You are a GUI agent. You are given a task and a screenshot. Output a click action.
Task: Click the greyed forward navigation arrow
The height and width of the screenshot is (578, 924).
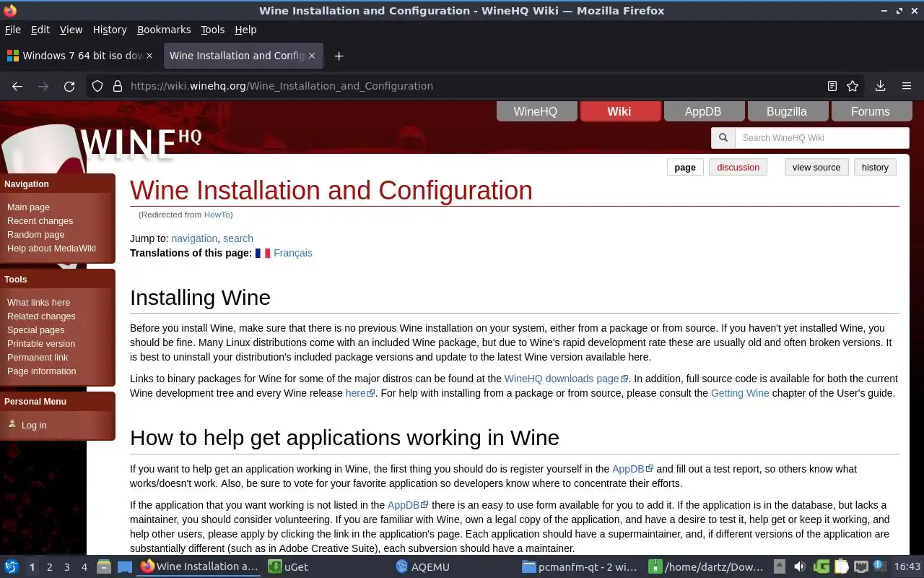click(x=43, y=86)
